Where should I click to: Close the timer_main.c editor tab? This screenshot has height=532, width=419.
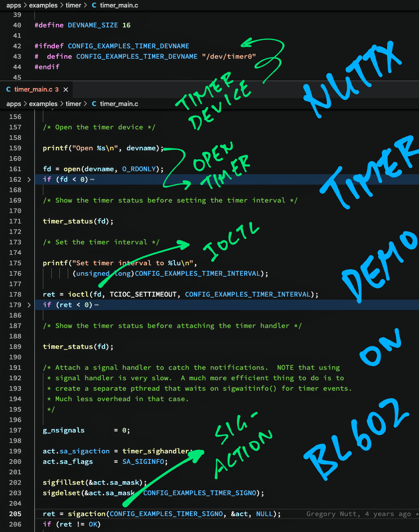65,90
